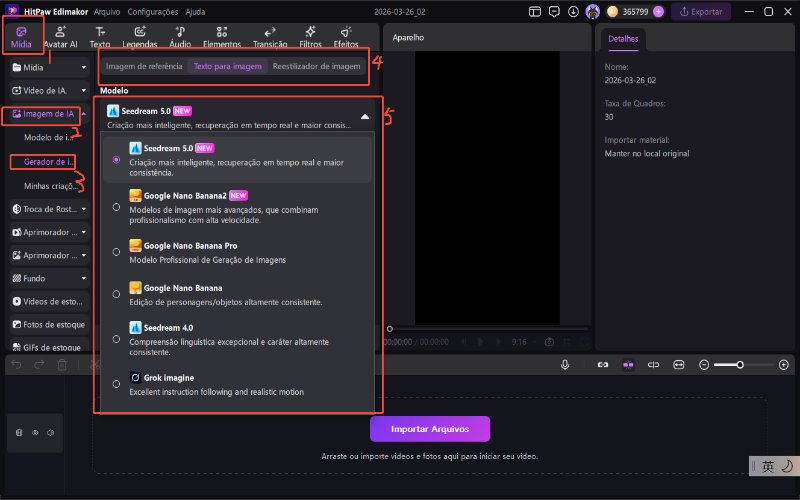Open the Configurações menu

click(153, 11)
